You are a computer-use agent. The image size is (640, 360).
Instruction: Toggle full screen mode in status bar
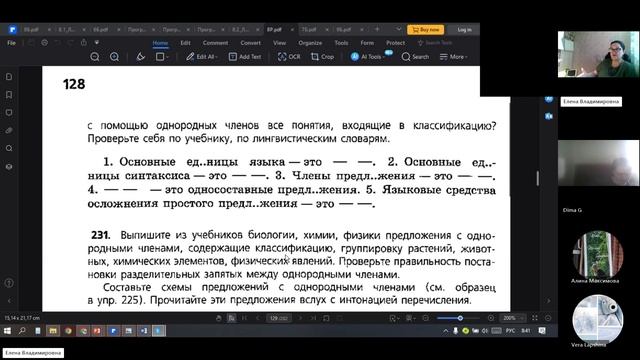[x=535, y=318]
